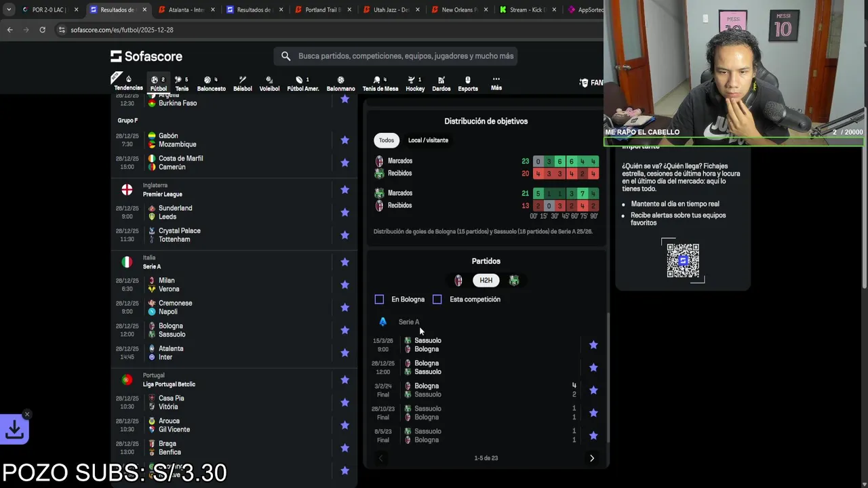Open the Liga Portugal Betclic link

tap(169, 384)
